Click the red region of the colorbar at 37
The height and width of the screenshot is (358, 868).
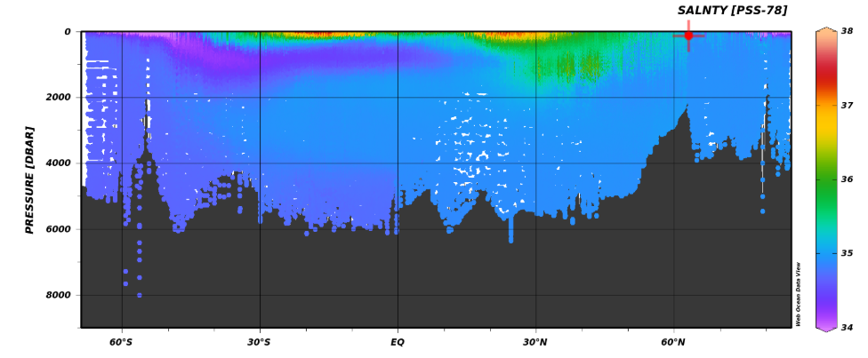coord(826,105)
